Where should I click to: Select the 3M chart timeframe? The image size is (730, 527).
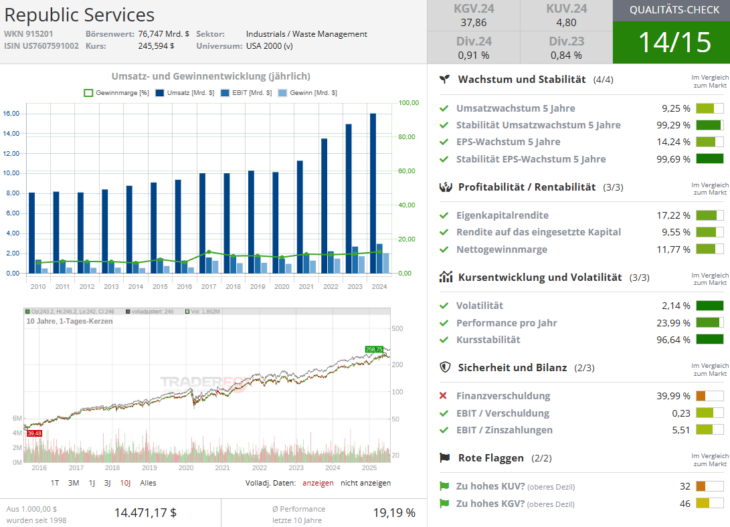[x=74, y=483]
